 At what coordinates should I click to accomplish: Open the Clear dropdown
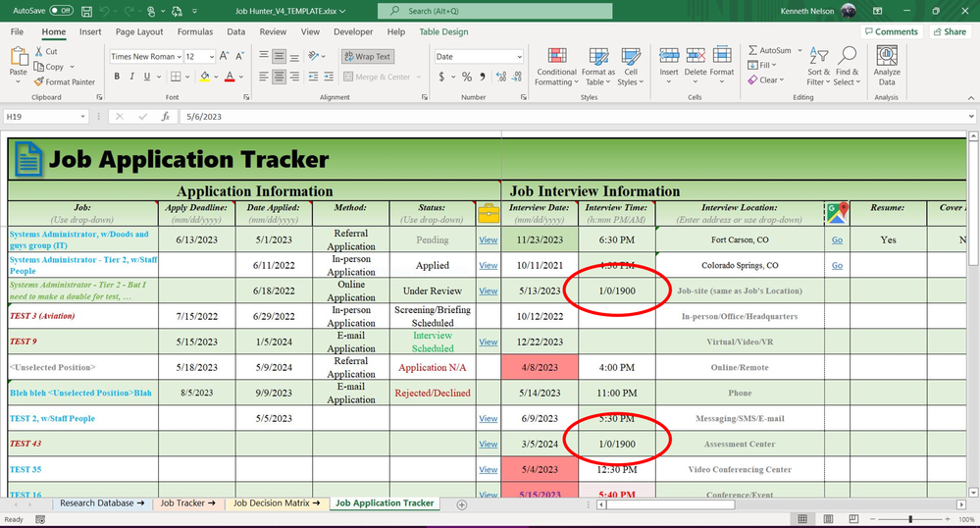(x=765, y=80)
